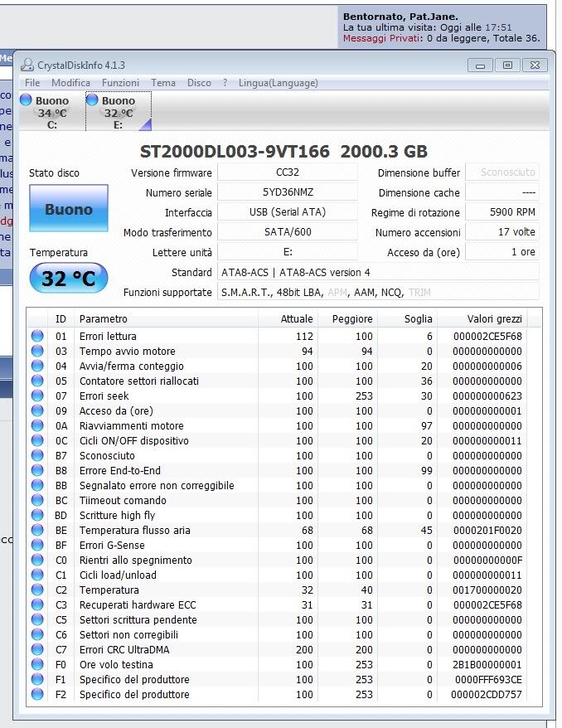This screenshot has width=562, height=728.
Task: Click raw value 001700000020 of Temperatura row
Action: coord(487,590)
